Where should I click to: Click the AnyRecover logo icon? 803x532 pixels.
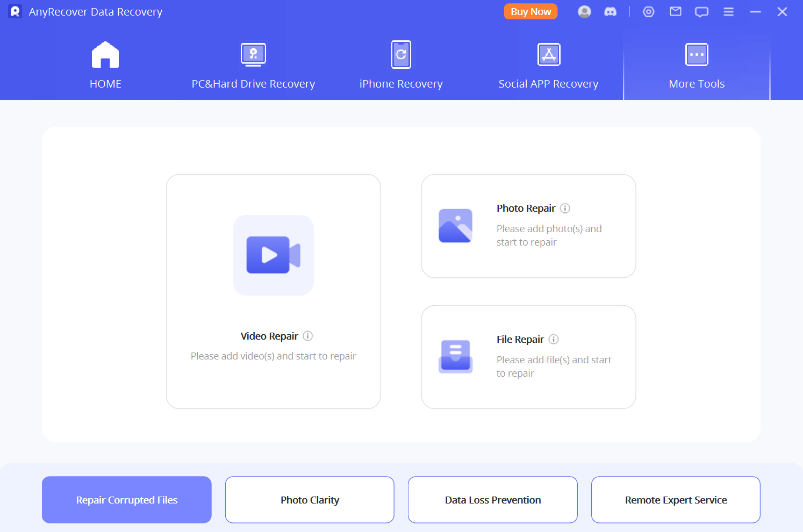pos(15,11)
